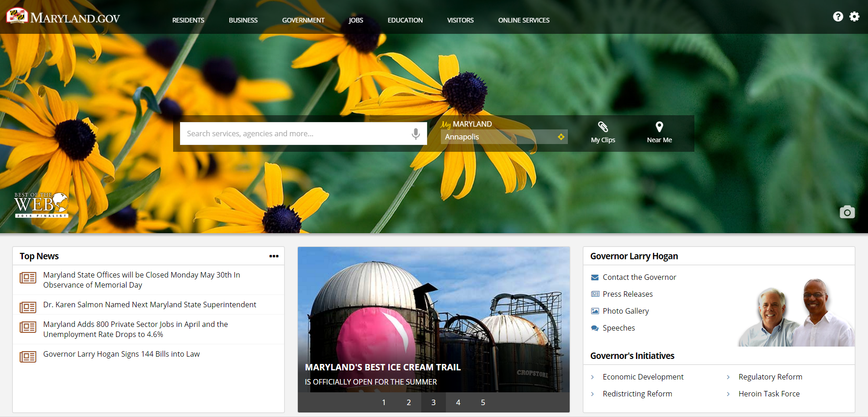Screen dimensions: 868x417
Task: Open the Government menu
Action: pos(303,20)
